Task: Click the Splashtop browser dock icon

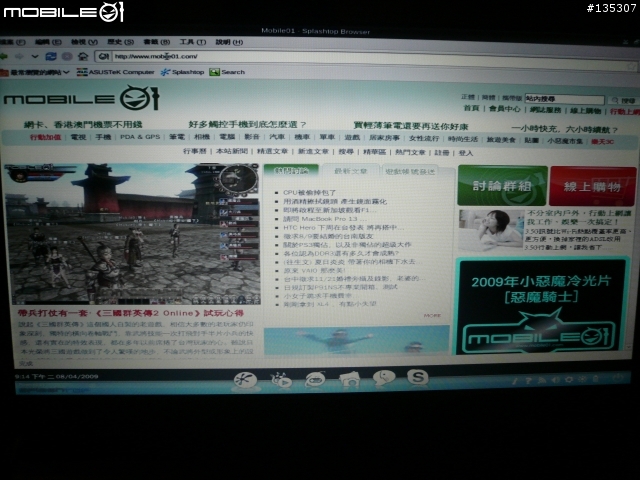Action: tap(245, 380)
